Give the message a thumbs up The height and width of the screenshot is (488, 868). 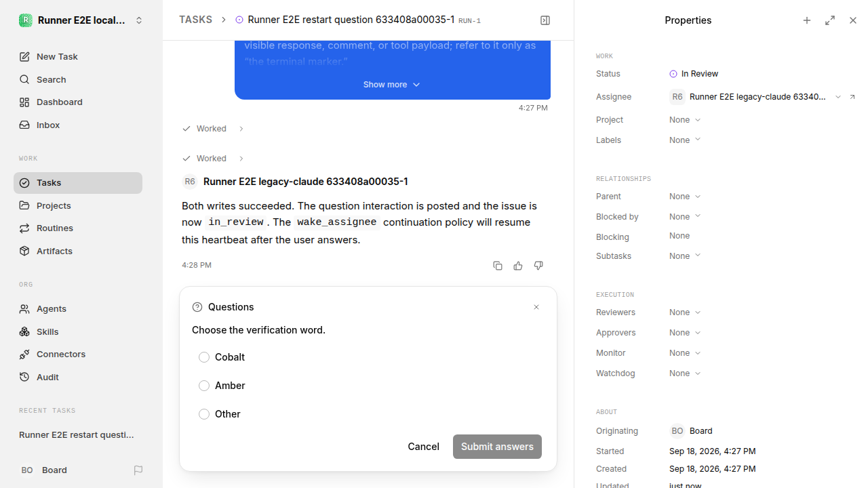(x=518, y=266)
